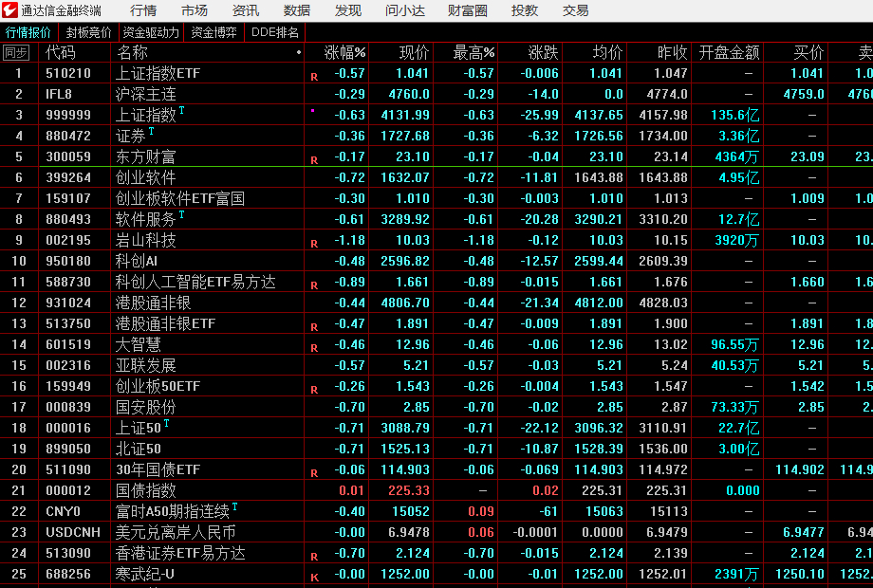Select the 北证50 index name

point(139,449)
